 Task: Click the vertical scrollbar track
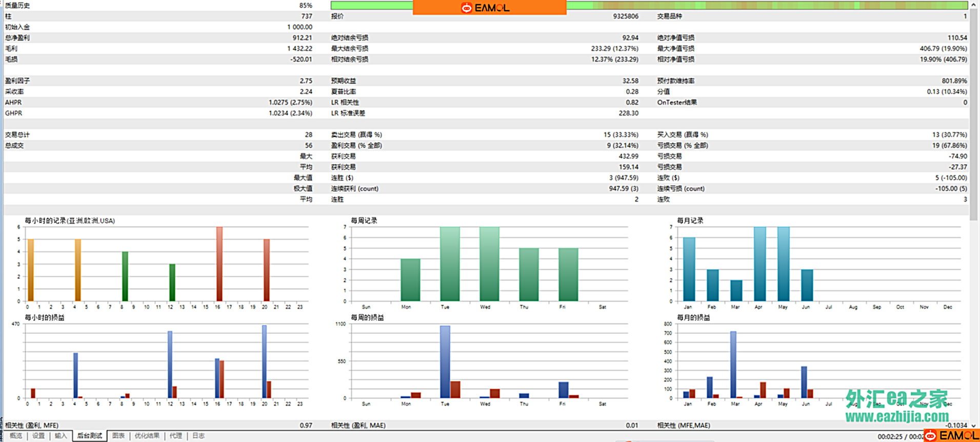[974, 308]
